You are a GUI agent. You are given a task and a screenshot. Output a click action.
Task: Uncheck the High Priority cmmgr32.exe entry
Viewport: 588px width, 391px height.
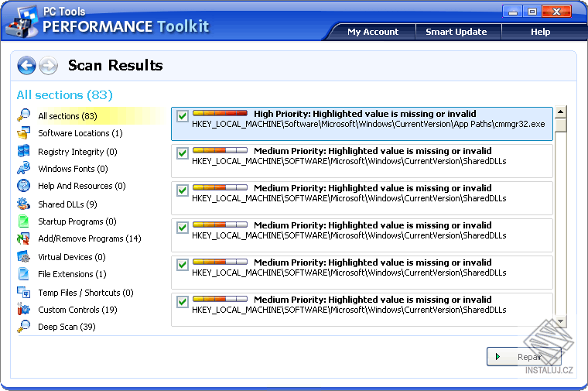[183, 116]
